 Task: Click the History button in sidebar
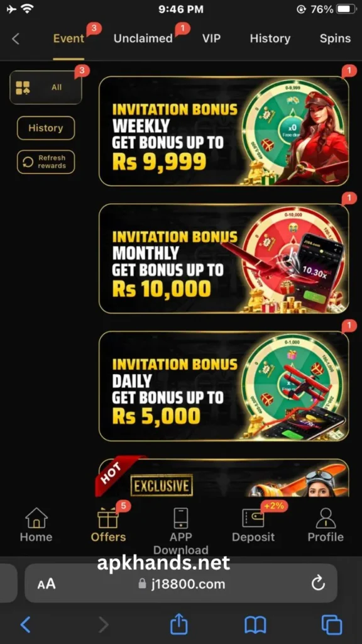tap(45, 128)
